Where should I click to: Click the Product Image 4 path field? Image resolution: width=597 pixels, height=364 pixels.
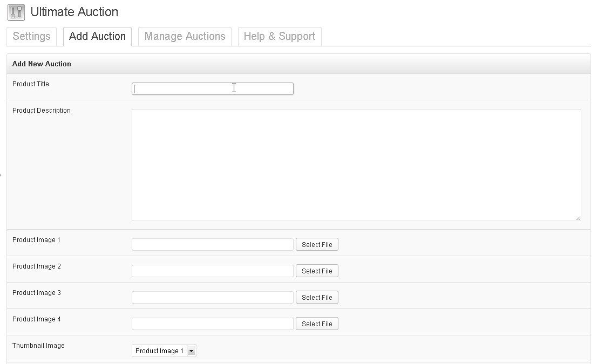point(213,324)
